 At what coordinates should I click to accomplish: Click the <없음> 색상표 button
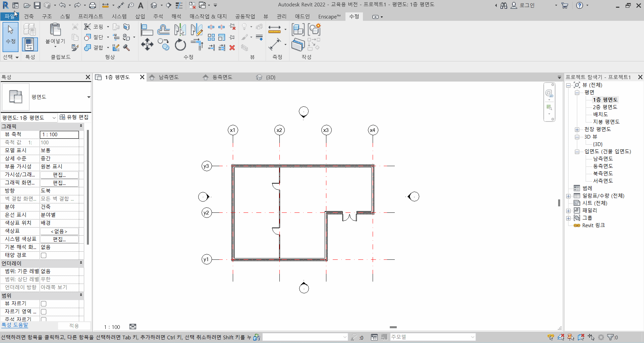(59, 231)
